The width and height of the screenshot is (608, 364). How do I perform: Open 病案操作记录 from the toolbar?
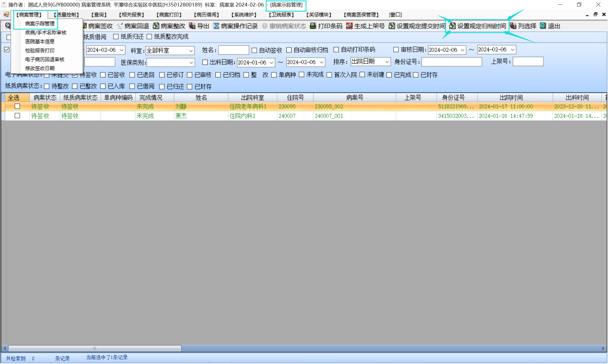coord(236,26)
